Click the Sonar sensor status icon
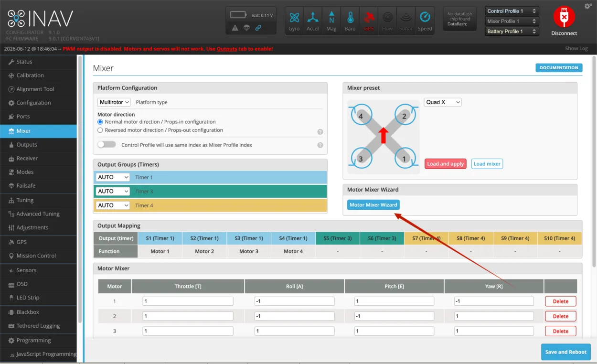597x364 pixels. coord(406,21)
